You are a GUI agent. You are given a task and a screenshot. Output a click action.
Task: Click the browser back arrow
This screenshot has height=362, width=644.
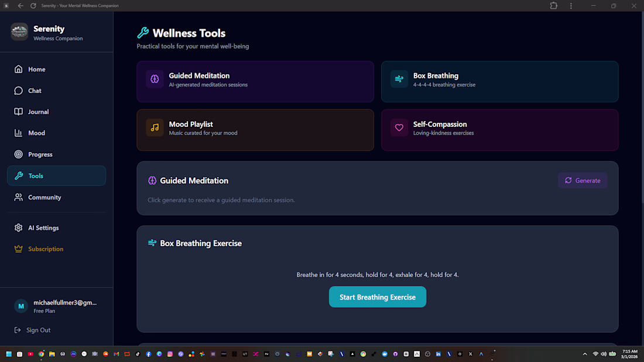tap(20, 6)
